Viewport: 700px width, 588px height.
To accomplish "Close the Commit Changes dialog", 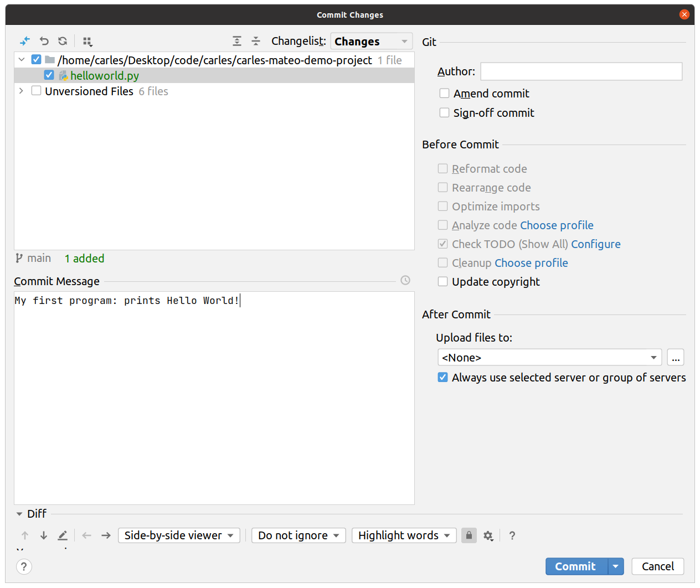I will click(684, 14).
